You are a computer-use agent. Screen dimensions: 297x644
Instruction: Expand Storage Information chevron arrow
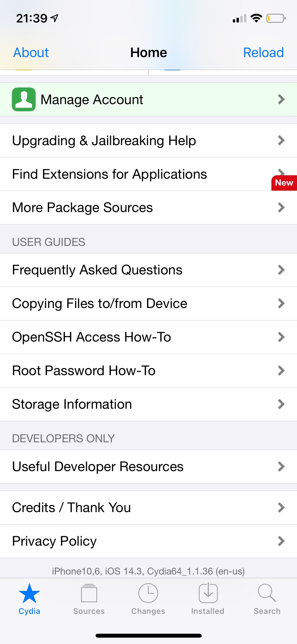tap(281, 404)
